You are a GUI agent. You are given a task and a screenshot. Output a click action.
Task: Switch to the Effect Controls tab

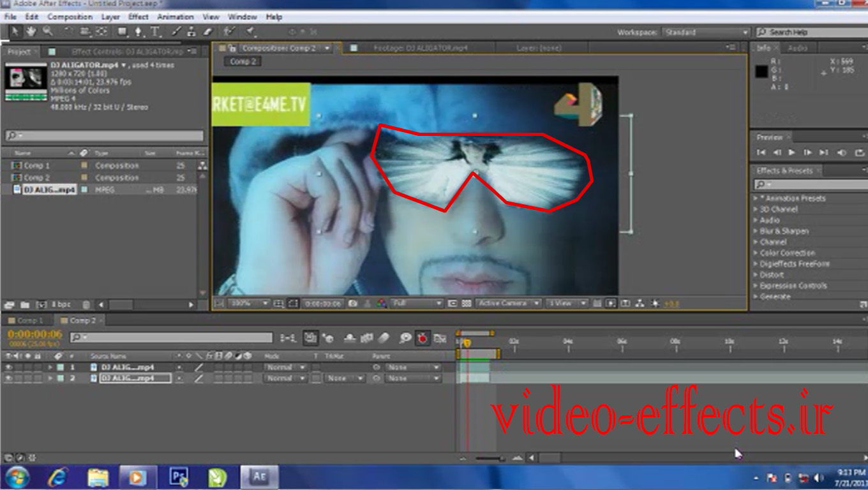coord(127,52)
